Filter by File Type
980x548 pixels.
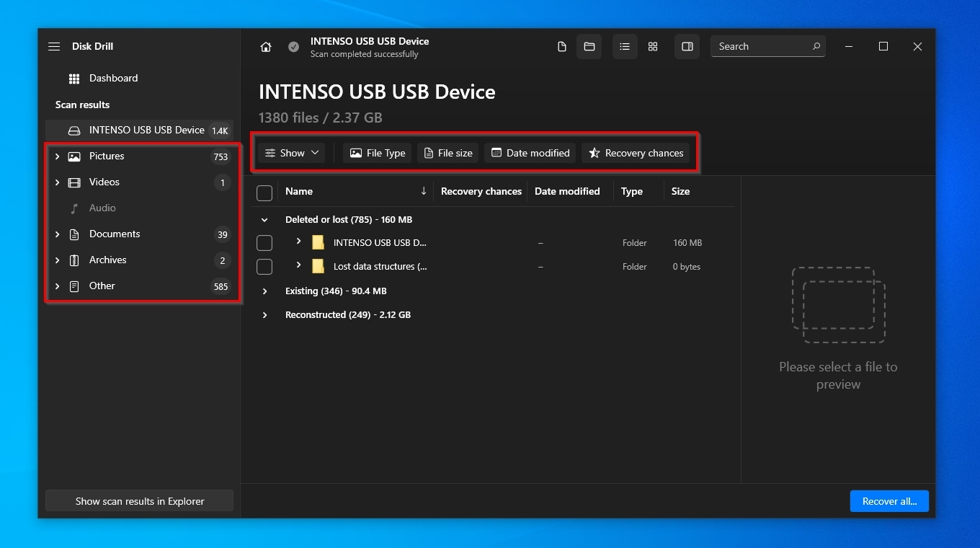(377, 153)
